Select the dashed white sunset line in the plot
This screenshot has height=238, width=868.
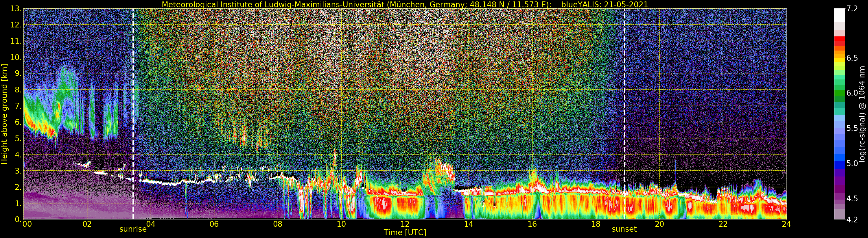point(624,101)
